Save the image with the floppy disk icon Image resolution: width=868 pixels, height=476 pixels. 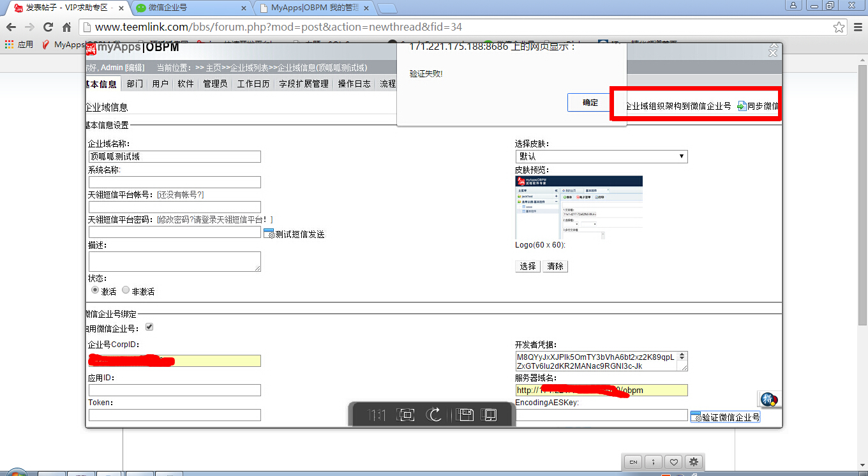point(466,415)
